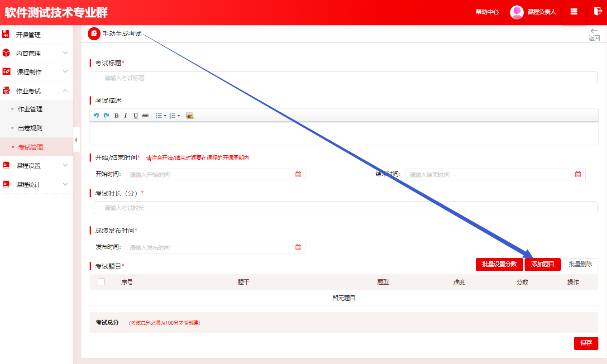The image size is (607, 364).
Task: Toggle underline formatting in editor toolbar
Action: coord(135,115)
